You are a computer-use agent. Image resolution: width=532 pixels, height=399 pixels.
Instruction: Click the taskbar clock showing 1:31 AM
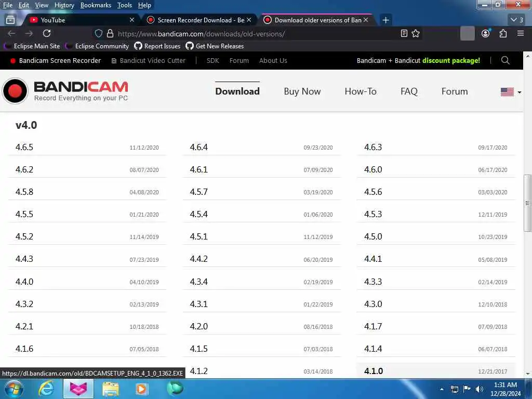pos(505,389)
